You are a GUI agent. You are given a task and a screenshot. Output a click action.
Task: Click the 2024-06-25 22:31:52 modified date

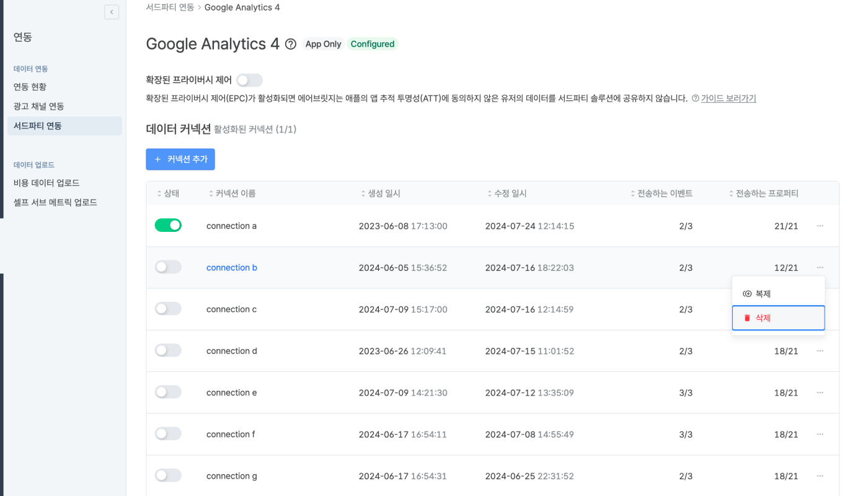(x=529, y=476)
